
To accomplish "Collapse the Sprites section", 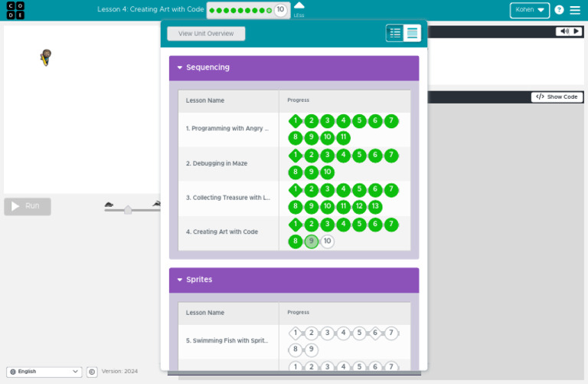I will pyautogui.click(x=294, y=280).
